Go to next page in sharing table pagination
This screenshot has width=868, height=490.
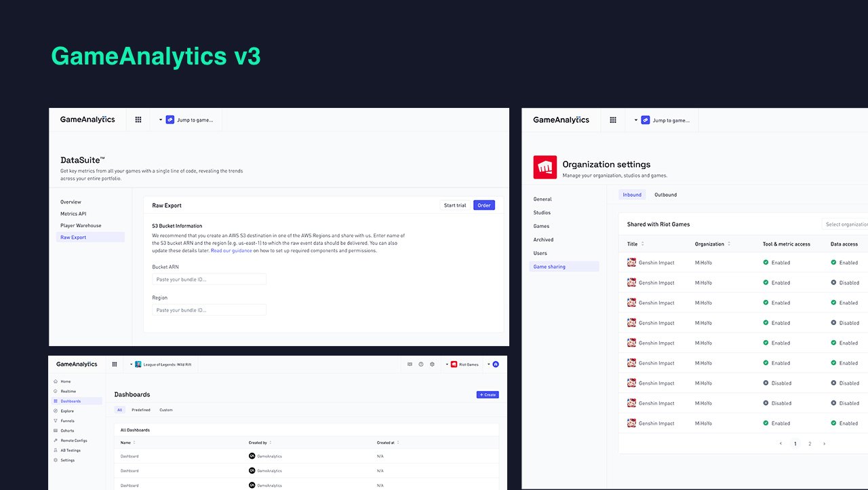click(824, 444)
